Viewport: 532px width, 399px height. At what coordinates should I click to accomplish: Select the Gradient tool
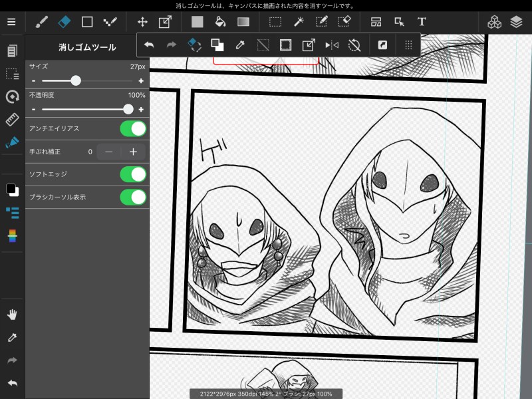243,22
